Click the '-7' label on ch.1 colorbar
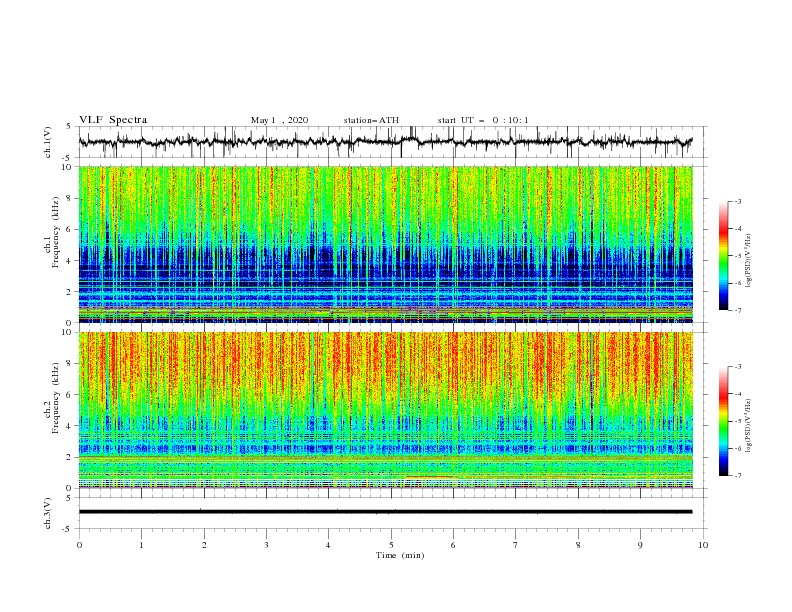Image resolution: width=792 pixels, height=612 pixels. click(738, 310)
